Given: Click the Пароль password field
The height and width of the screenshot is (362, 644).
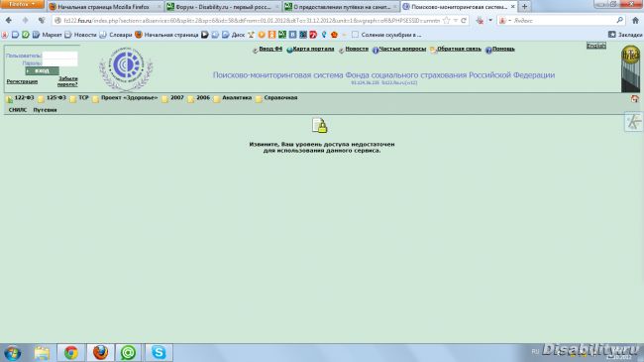Looking at the screenshot, I should (x=60, y=62).
